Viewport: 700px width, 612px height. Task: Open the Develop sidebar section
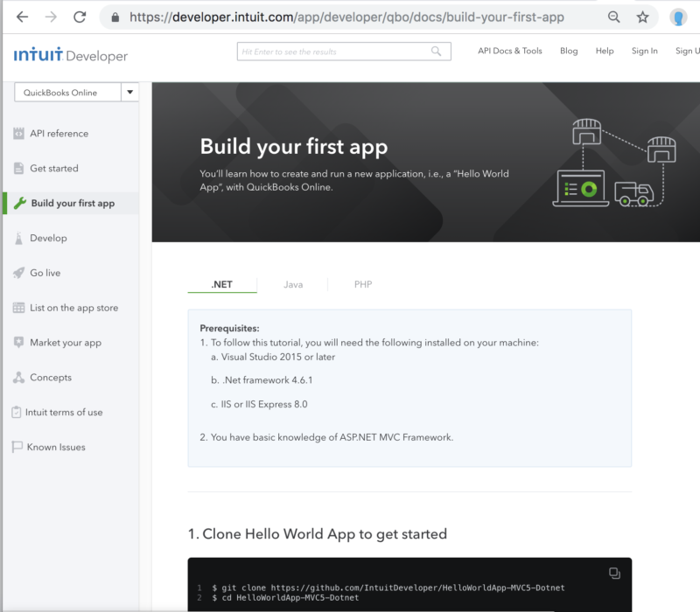(x=48, y=238)
